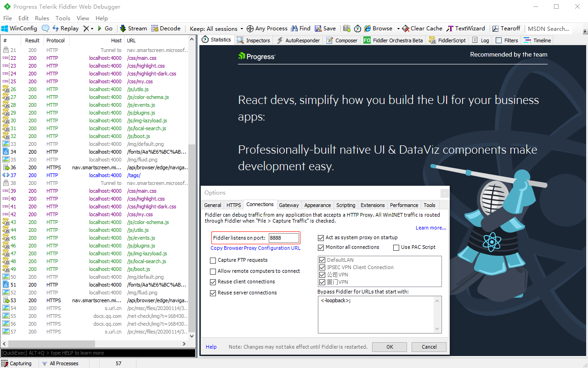The height and width of the screenshot is (368, 588).
Task: Switch to the FiddlerScript tab
Action: click(x=447, y=40)
